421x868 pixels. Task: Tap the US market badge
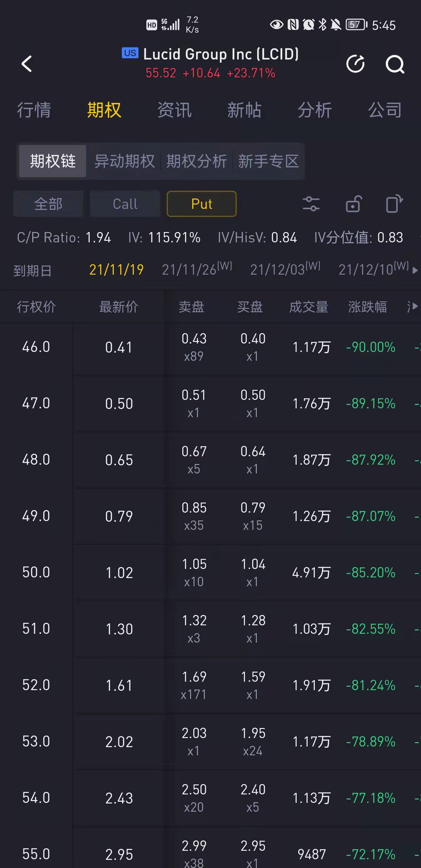130,53
